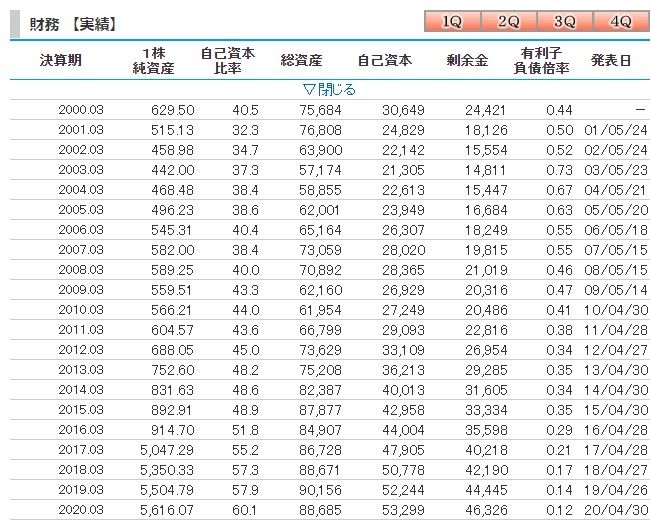The height and width of the screenshot is (520, 651).
Task: Select period cell 2003.03
Action: [x=81, y=169]
